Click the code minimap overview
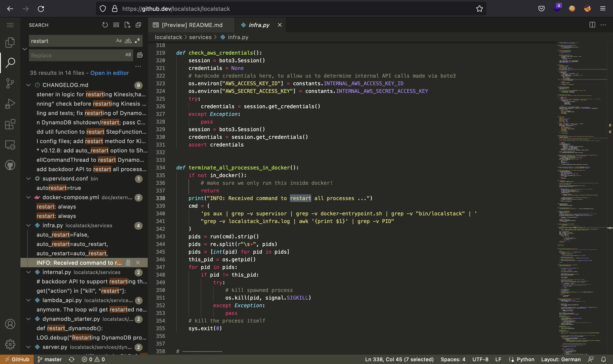613x364 pixels. 582,198
